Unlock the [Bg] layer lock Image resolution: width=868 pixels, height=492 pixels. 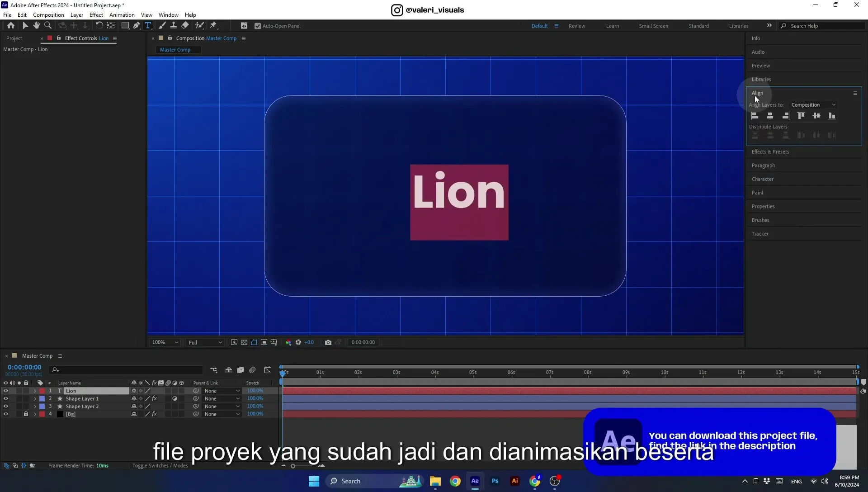click(26, 414)
